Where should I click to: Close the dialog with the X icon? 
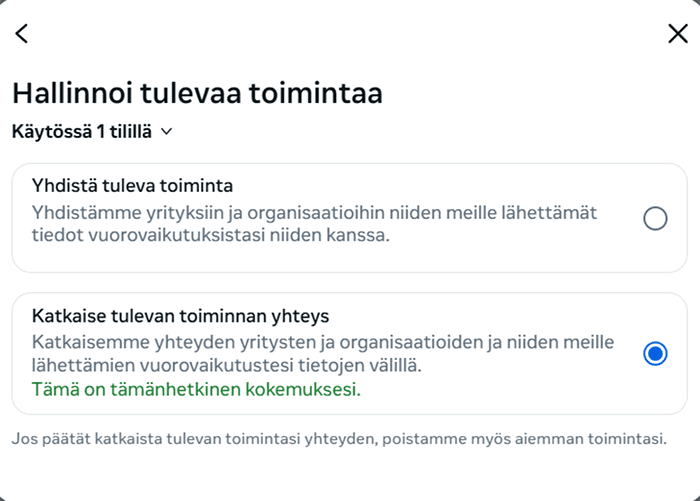pyautogui.click(x=677, y=34)
